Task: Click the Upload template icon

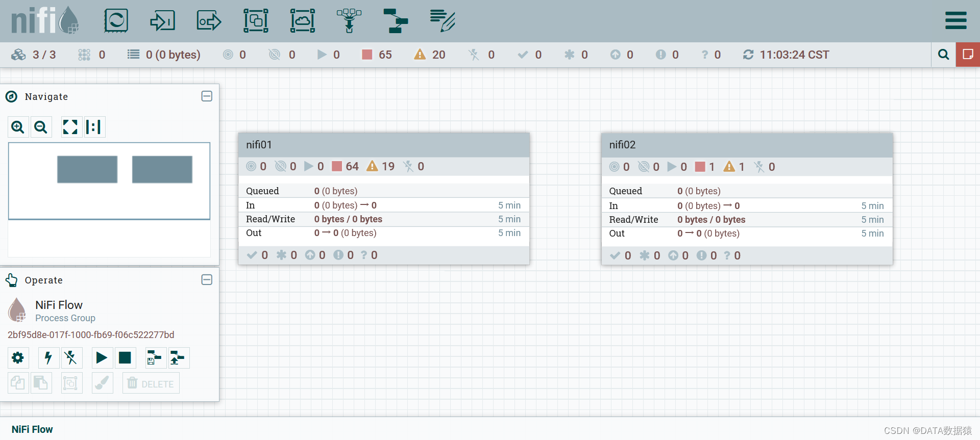Action: 179,358
